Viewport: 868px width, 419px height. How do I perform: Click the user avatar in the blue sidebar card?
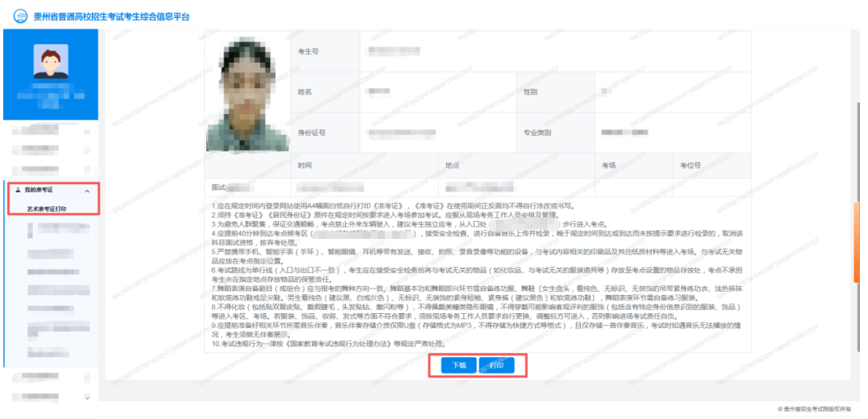point(51,61)
